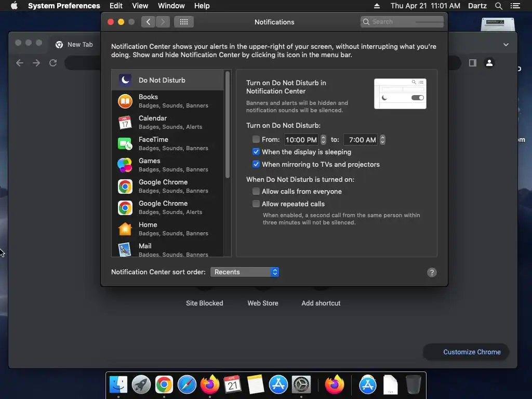Screen dimensions: 532x399
Task: Focus the Search field in Notifications window
Action: click(402, 22)
